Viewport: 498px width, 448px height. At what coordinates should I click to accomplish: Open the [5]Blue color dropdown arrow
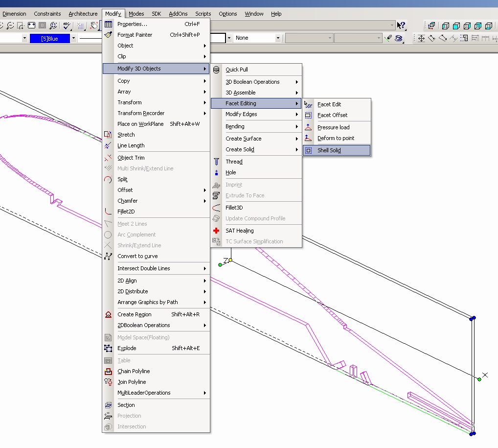(x=73, y=38)
